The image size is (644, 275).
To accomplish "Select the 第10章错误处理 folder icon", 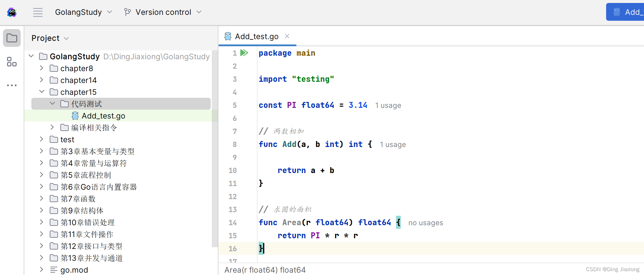I will pyautogui.click(x=54, y=222).
